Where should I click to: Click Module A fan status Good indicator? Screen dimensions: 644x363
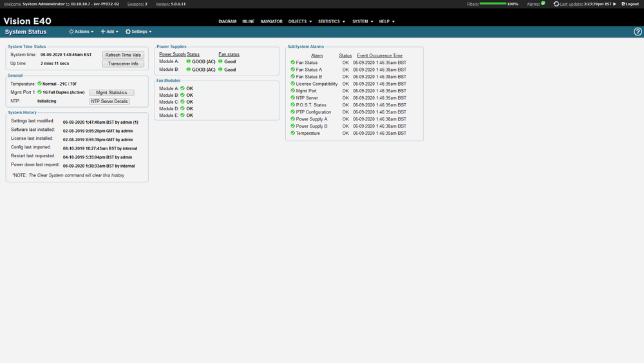(x=220, y=61)
